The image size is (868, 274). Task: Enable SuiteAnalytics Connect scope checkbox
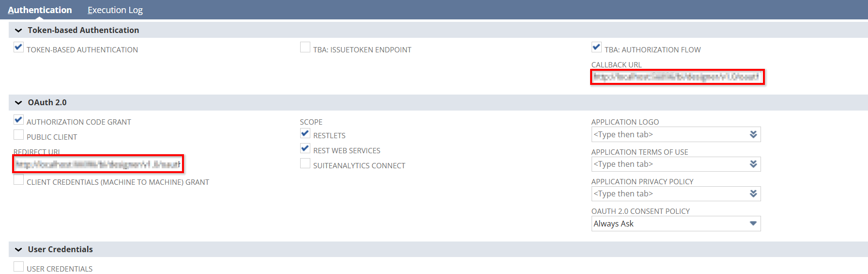coord(305,163)
